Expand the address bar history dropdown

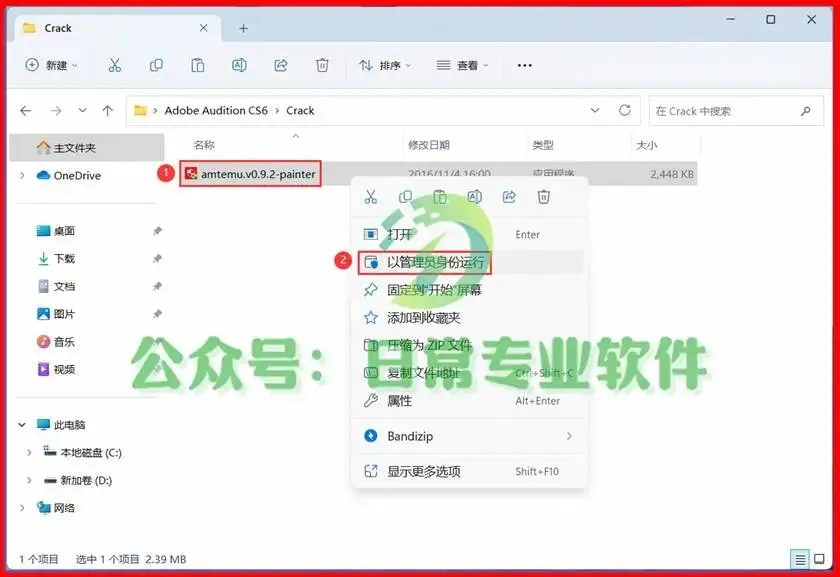tap(595, 110)
